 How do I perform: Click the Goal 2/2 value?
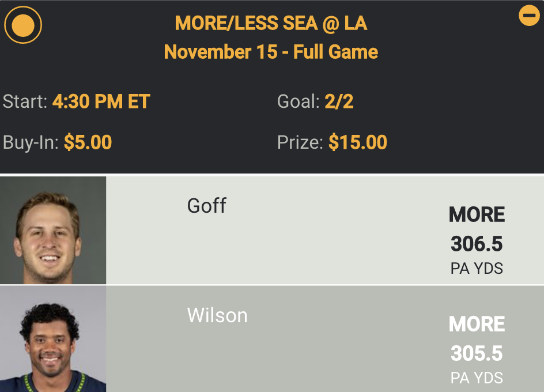(339, 102)
